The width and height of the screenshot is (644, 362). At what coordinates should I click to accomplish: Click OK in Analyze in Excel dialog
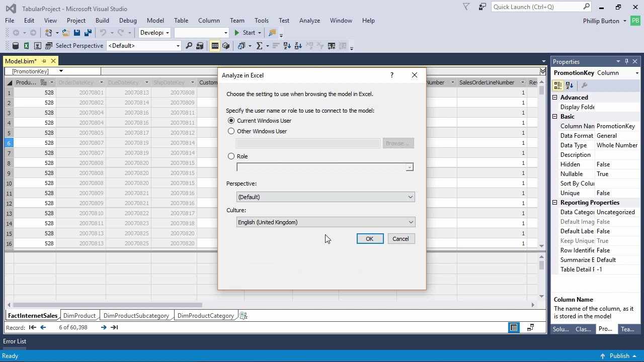coord(370,239)
